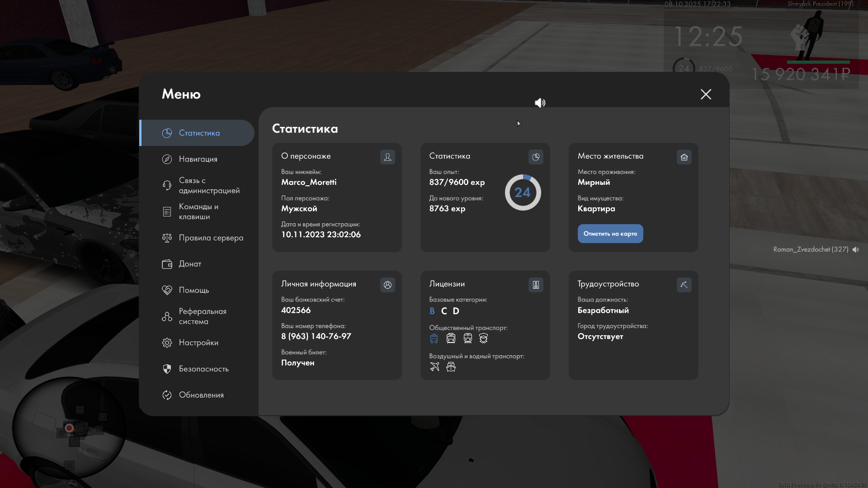Click the level 24 circular progress indicator
The width and height of the screenshot is (868, 488).
(x=523, y=192)
